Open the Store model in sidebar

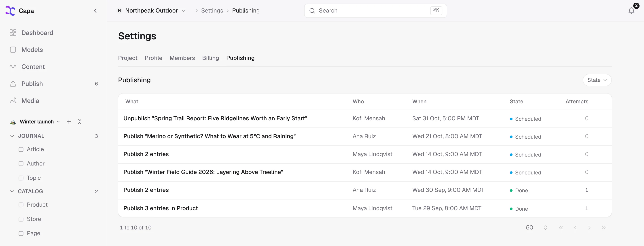(34, 219)
